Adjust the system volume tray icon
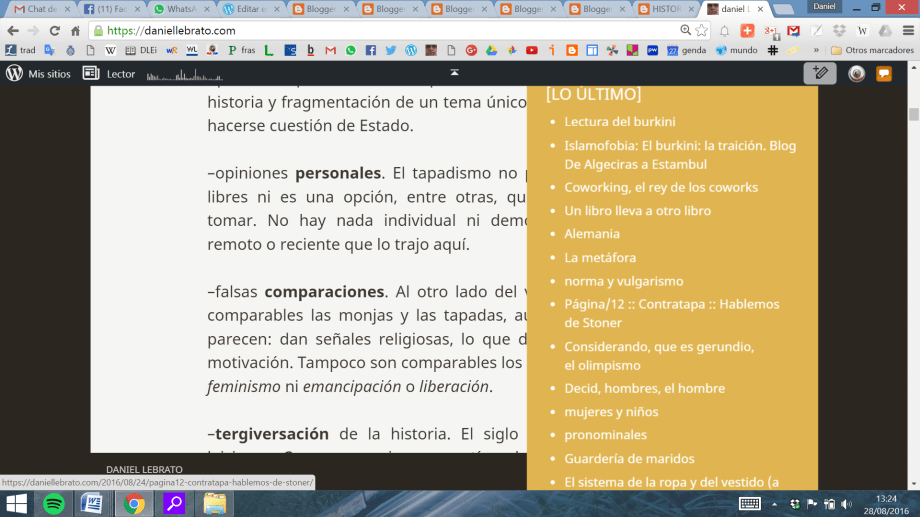 [x=846, y=504]
